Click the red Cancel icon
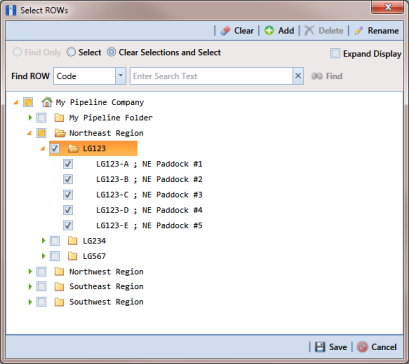This screenshot has height=364, width=409. click(362, 347)
